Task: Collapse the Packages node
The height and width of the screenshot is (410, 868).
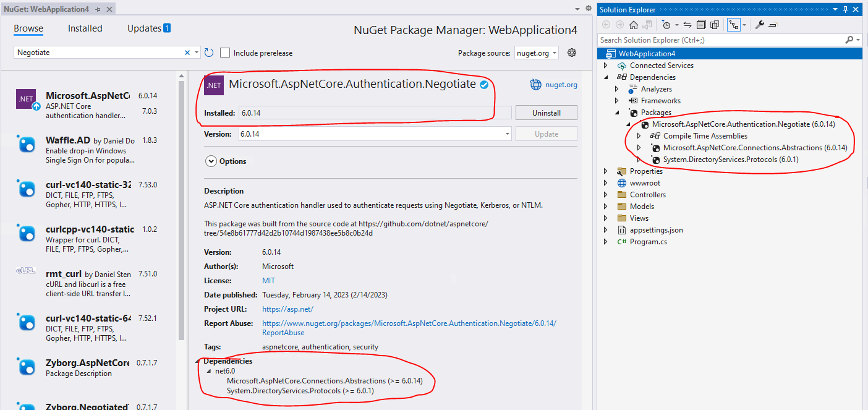Action: point(617,113)
